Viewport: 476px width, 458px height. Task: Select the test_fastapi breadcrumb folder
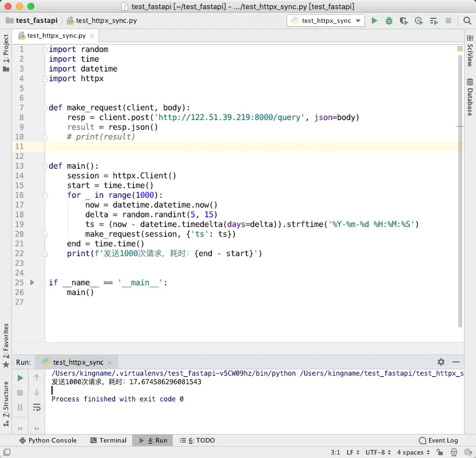pyautogui.click(x=31, y=21)
